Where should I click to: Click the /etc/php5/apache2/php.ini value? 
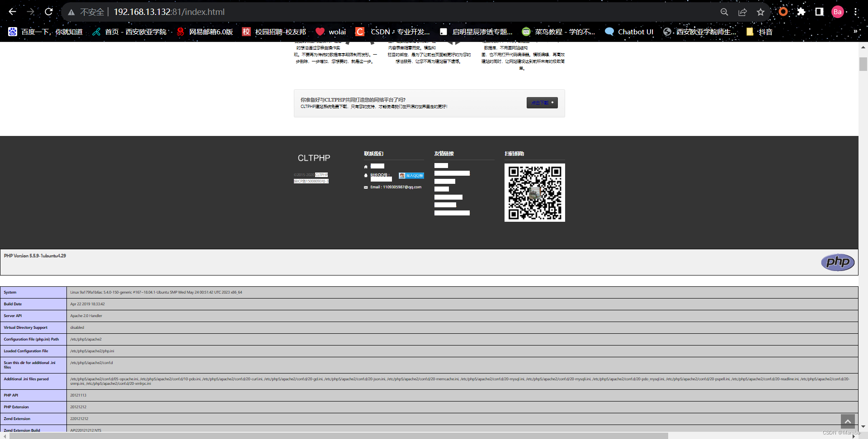click(92, 351)
